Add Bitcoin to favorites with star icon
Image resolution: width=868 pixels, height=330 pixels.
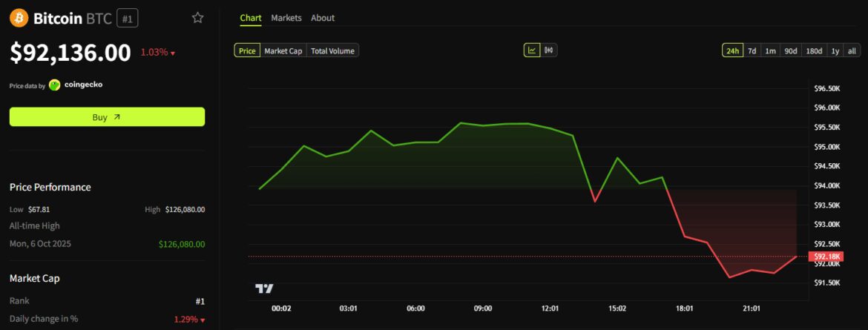click(197, 18)
